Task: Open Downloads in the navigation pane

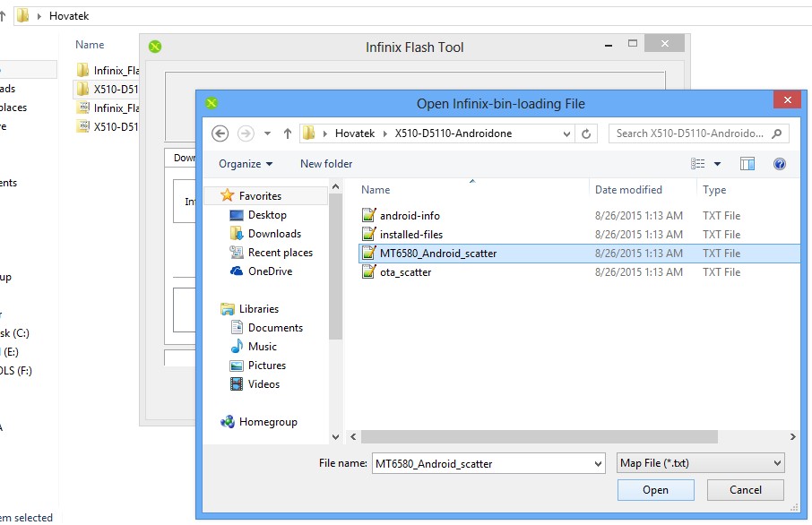Action: point(274,234)
